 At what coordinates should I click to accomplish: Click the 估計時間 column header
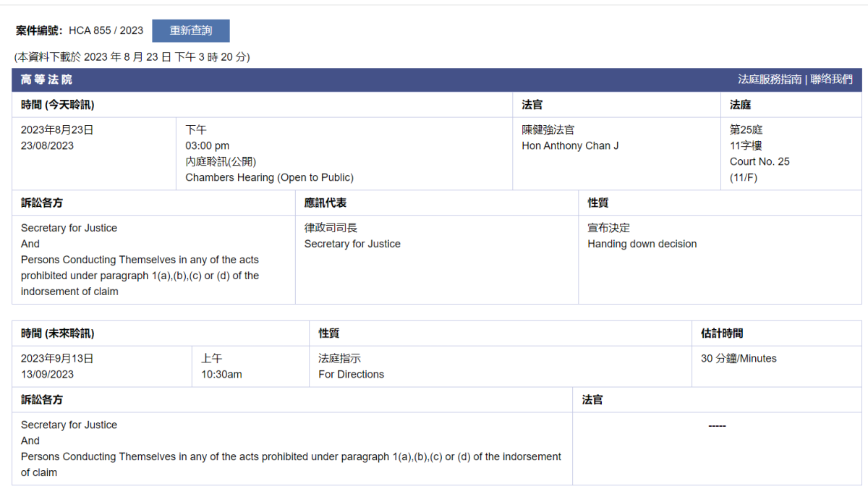click(x=722, y=333)
